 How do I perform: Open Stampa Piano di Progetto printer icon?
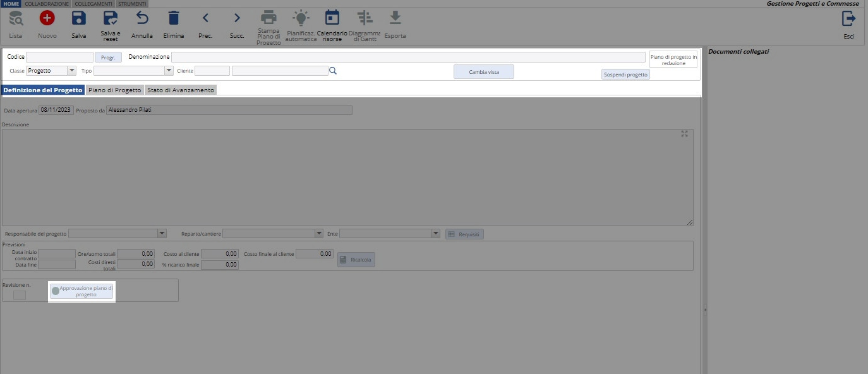[268, 18]
